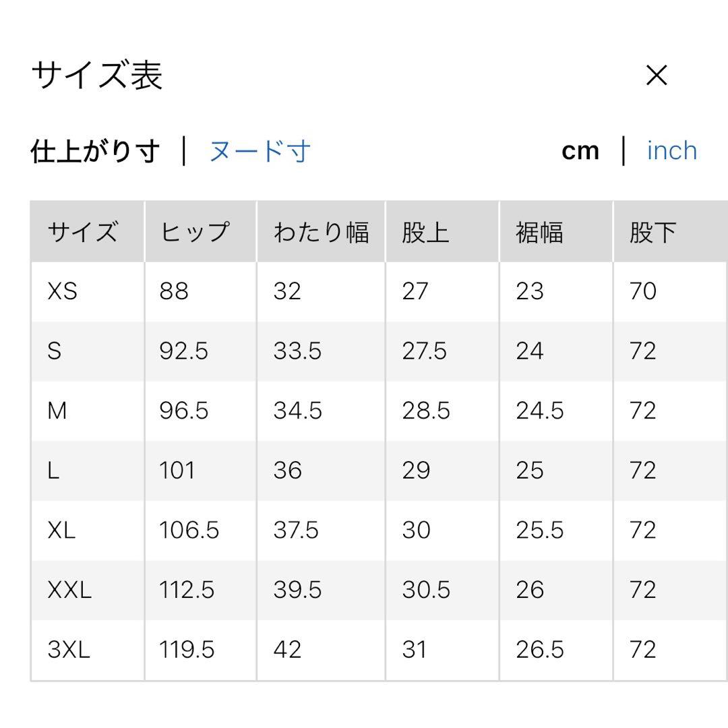Switch to the ヌード寸 tab
Viewport: 728px width, 728px height.
[x=260, y=151]
